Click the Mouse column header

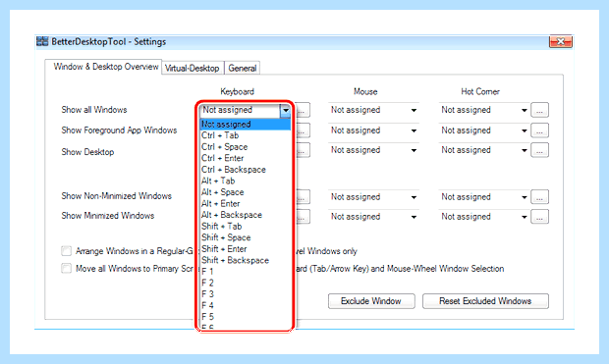click(x=365, y=92)
